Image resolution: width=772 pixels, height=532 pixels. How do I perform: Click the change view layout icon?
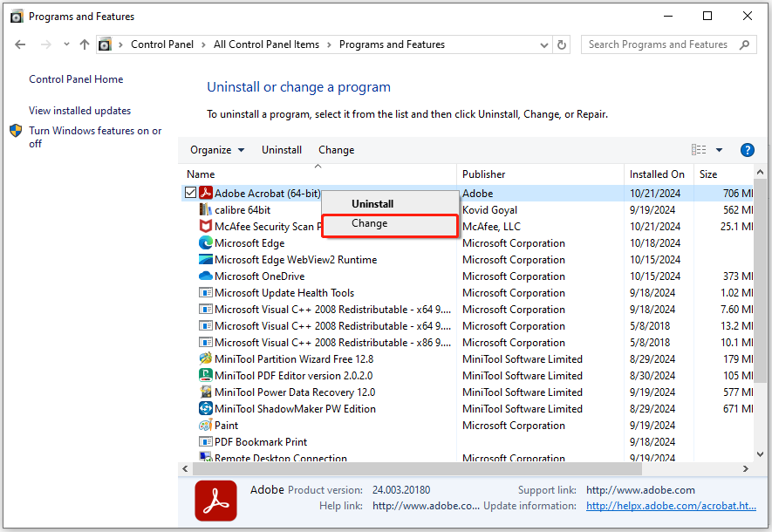(699, 150)
